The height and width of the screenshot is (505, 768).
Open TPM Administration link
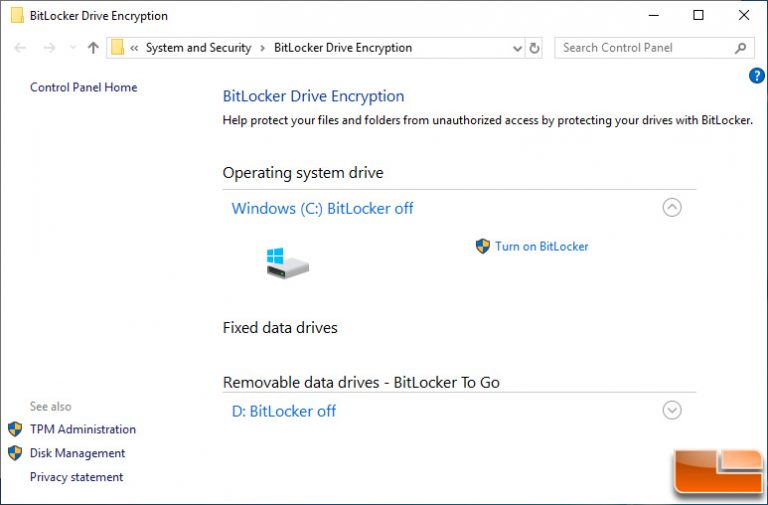point(83,429)
